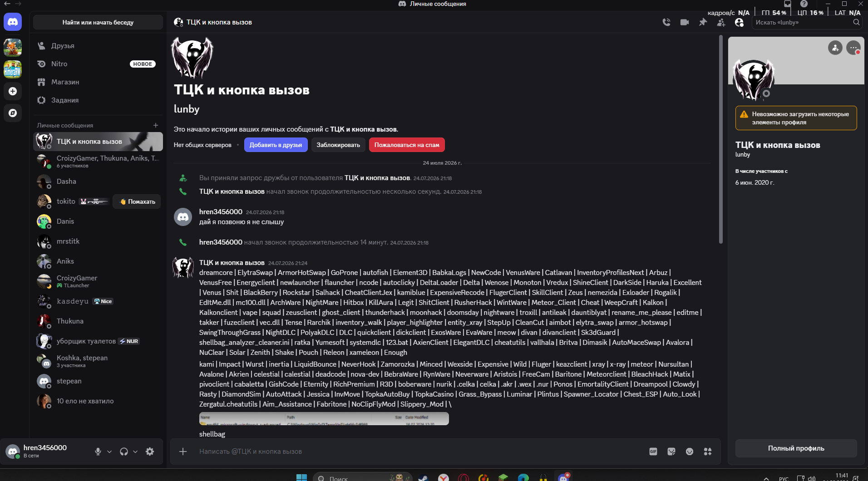Open the stepean direct message
The width and height of the screenshot is (868, 481).
tap(98, 381)
